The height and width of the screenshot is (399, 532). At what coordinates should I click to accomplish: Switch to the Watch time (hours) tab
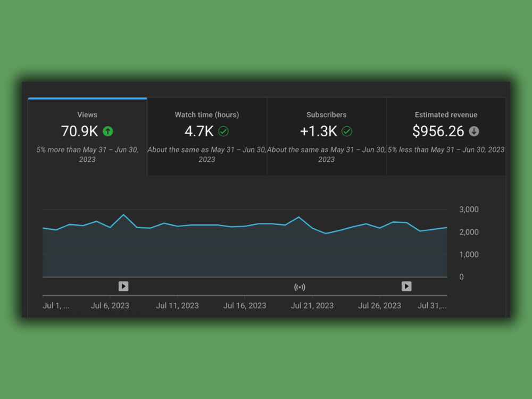pos(207,136)
